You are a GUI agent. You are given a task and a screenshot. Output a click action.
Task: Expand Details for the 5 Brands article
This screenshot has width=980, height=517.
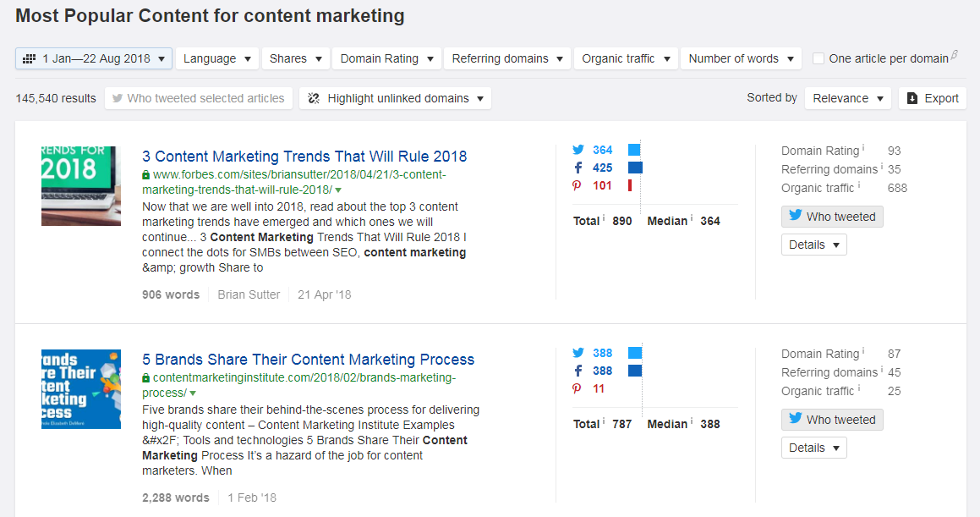click(813, 448)
